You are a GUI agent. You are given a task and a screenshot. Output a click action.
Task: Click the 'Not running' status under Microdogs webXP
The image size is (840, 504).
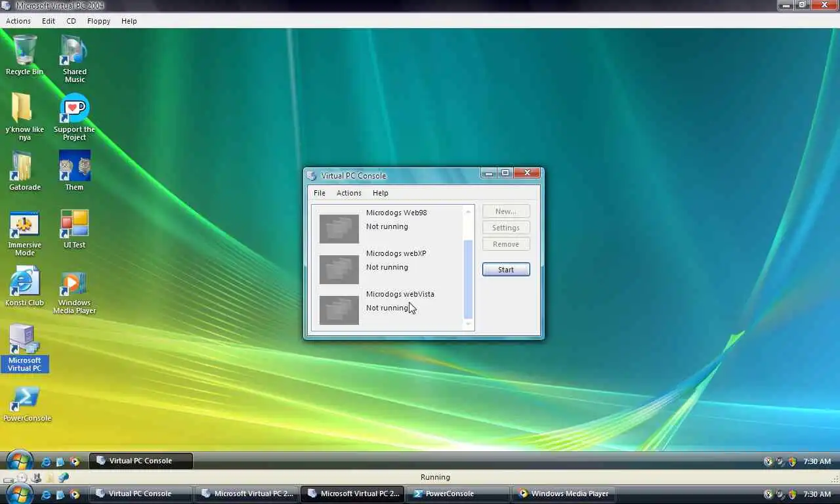pos(387,267)
